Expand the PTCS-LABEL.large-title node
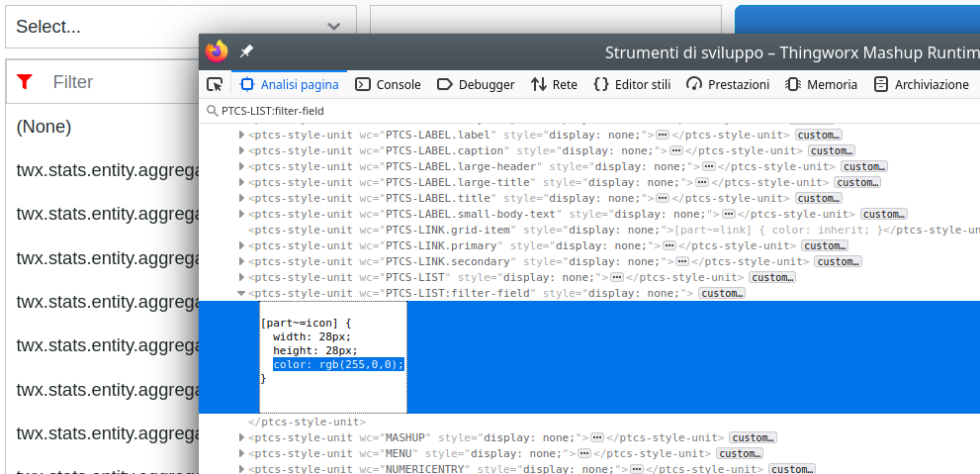 (x=241, y=182)
